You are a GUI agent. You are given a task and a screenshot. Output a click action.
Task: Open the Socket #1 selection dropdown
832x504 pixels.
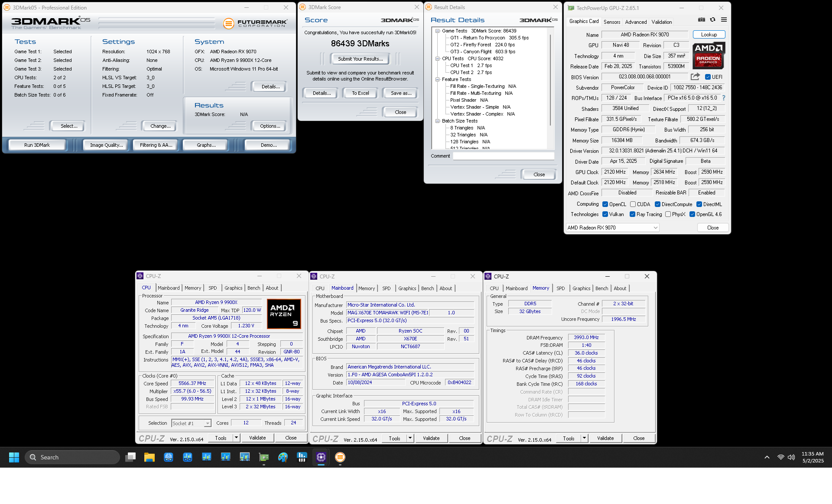(191, 423)
